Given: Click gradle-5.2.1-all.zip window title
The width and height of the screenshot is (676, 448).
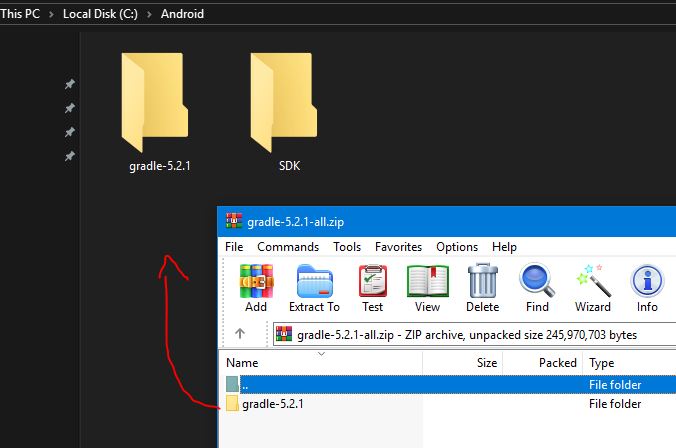Looking at the screenshot, I should click(x=296, y=222).
